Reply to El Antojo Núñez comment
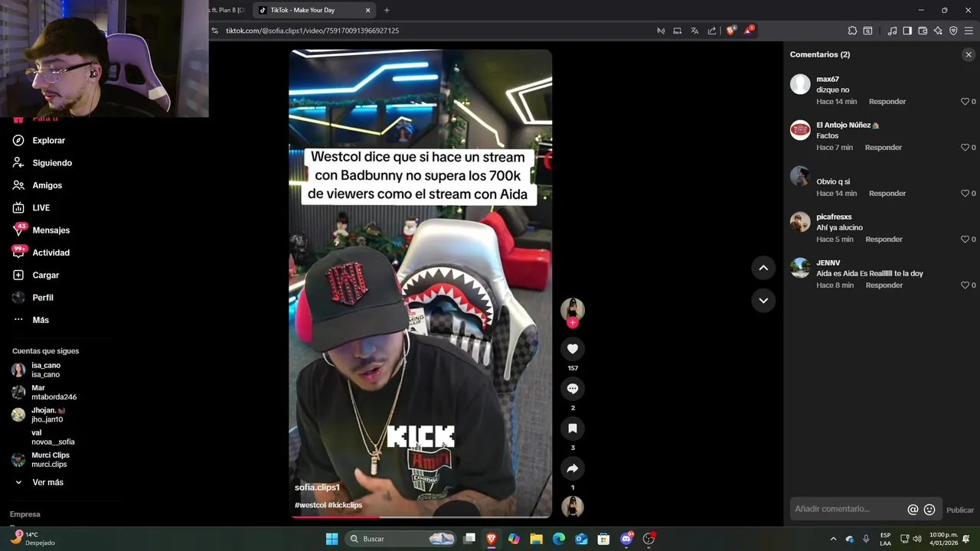The height and width of the screenshot is (551, 980). click(884, 148)
